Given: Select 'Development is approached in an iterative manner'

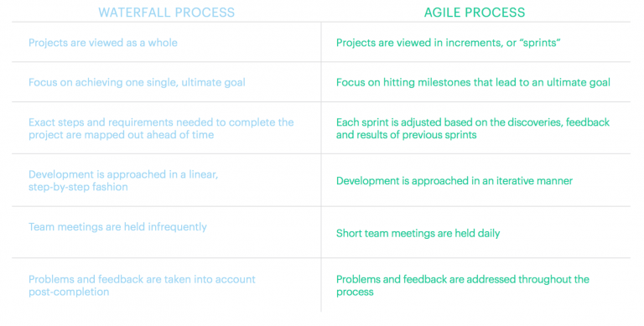Looking at the screenshot, I should [x=454, y=181].
